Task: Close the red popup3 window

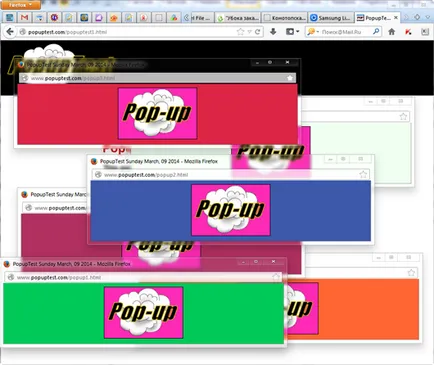Action: pyautogui.click(x=287, y=62)
